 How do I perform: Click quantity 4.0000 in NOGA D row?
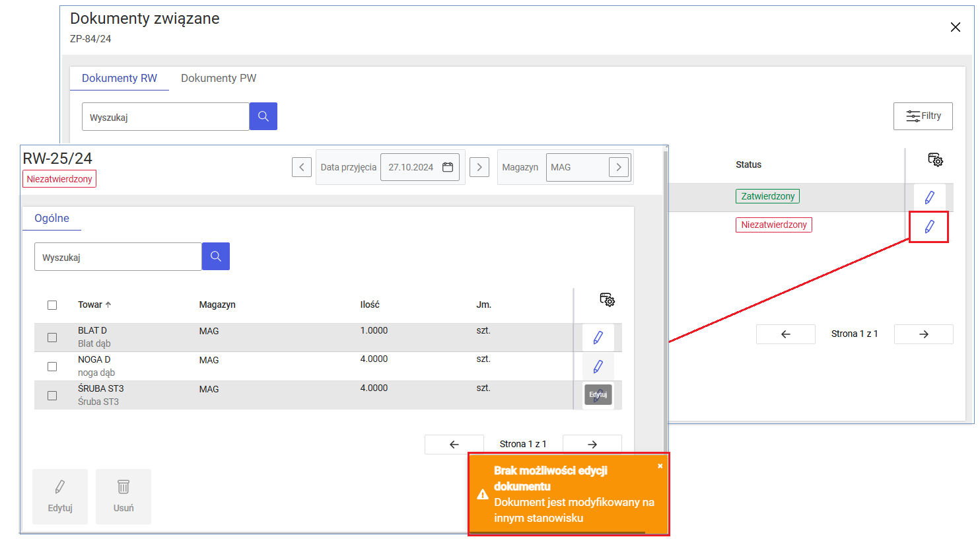374,359
